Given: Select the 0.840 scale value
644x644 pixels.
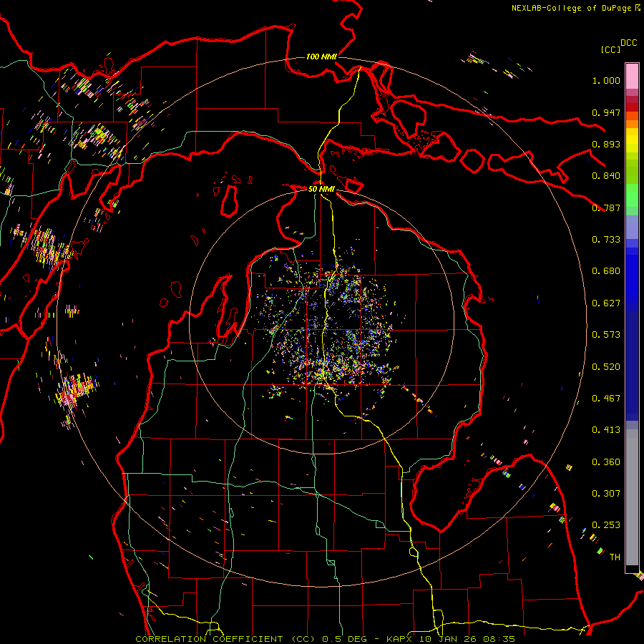Looking at the screenshot, I should (606, 176).
